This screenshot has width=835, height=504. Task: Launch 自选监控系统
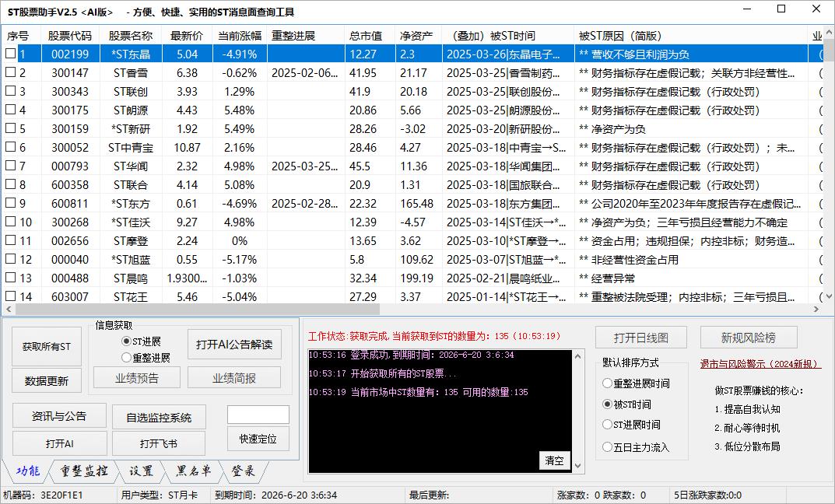pos(159,417)
